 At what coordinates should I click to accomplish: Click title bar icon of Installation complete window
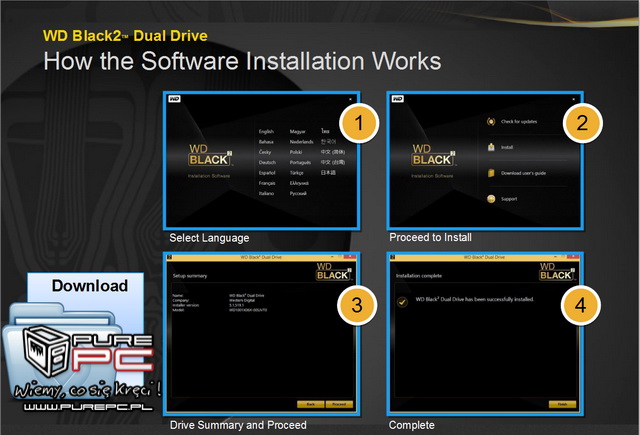tap(393, 257)
